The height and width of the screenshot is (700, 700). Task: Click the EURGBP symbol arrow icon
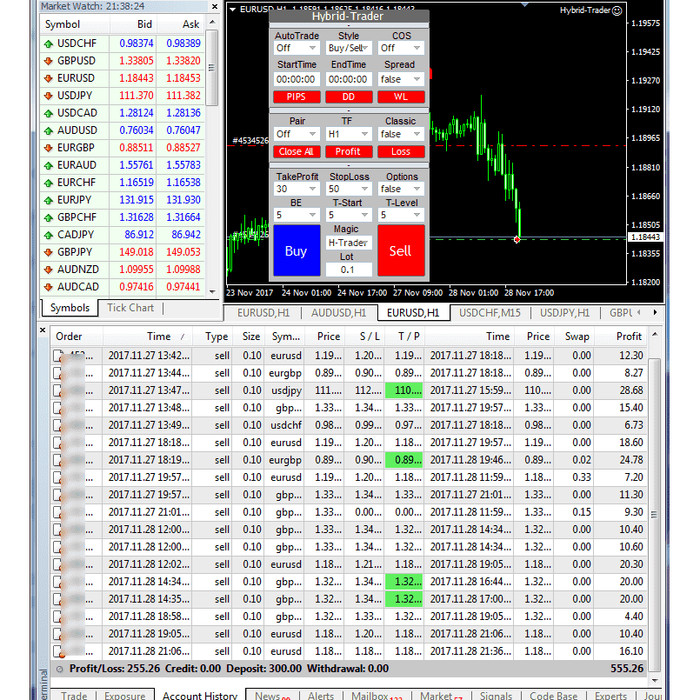48,147
